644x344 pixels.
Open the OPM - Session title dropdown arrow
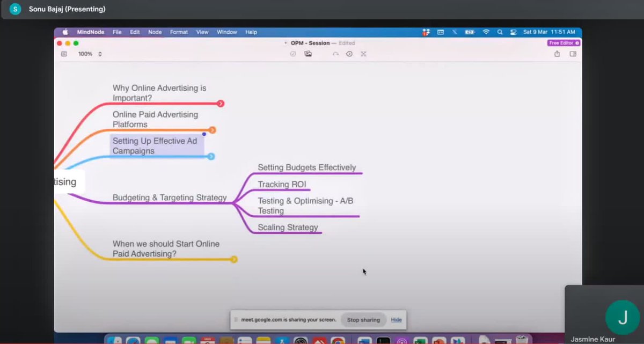coord(286,43)
